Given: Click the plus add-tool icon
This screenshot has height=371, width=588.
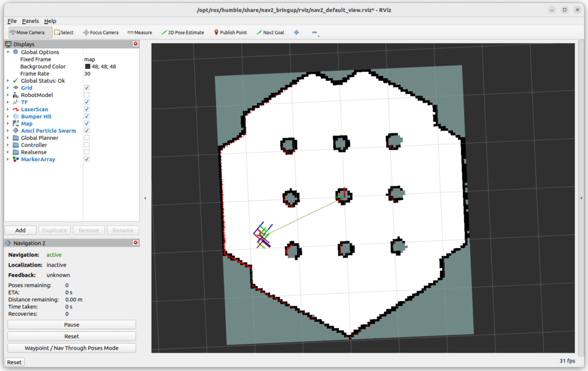Looking at the screenshot, I should (x=296, y=33).
